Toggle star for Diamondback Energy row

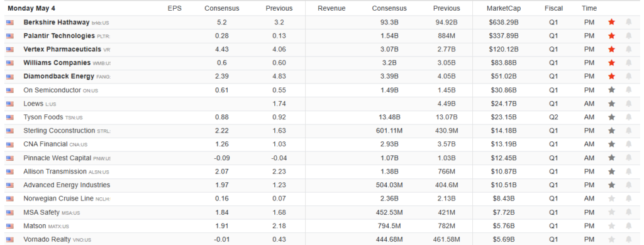pos(611,77)
